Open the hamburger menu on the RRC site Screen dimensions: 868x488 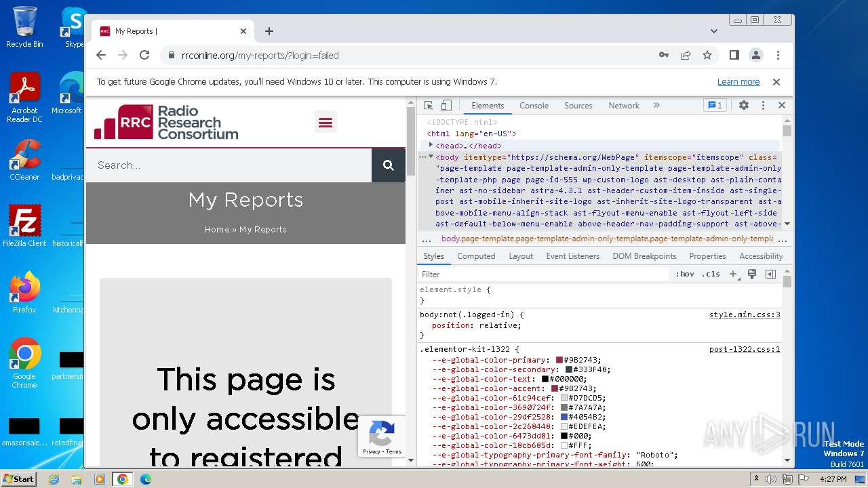(x=325, y=122)
